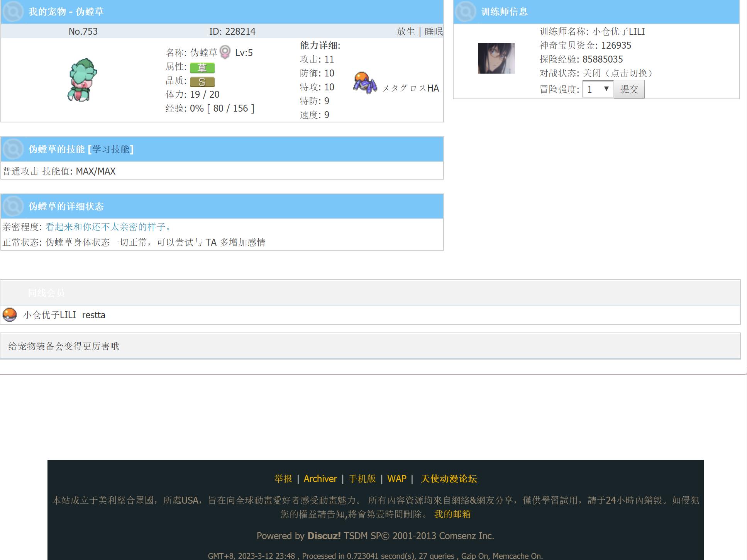747x560 pixels.
Task: Click the trainer avatar picture
Action: [x=496, y=58]
